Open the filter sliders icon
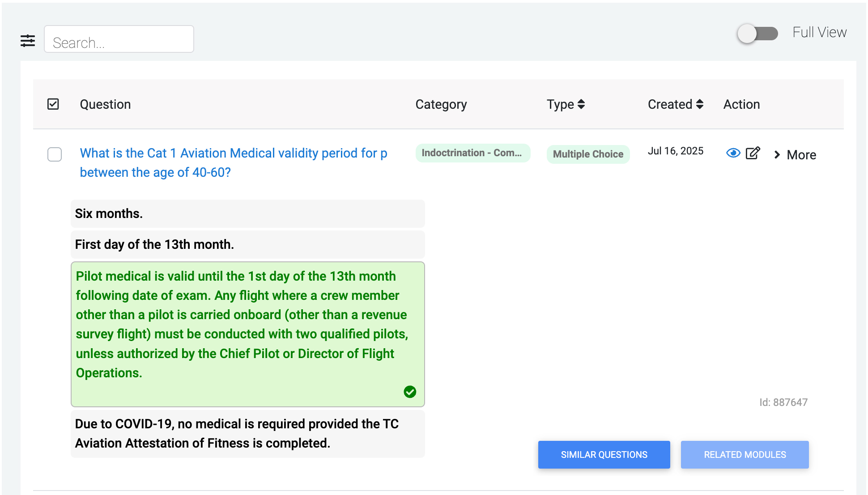868x495 pixels. [28, 41]
